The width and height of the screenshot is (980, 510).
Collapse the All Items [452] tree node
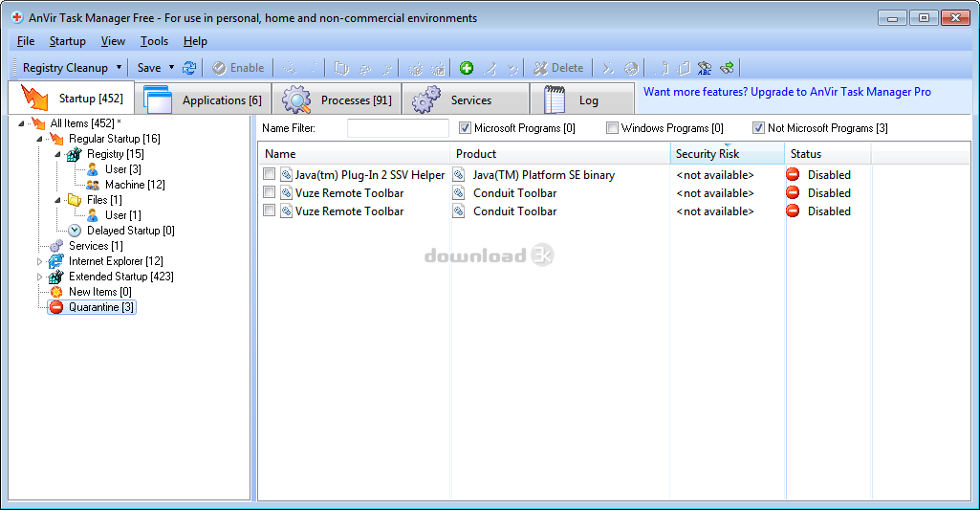(21, 123)
